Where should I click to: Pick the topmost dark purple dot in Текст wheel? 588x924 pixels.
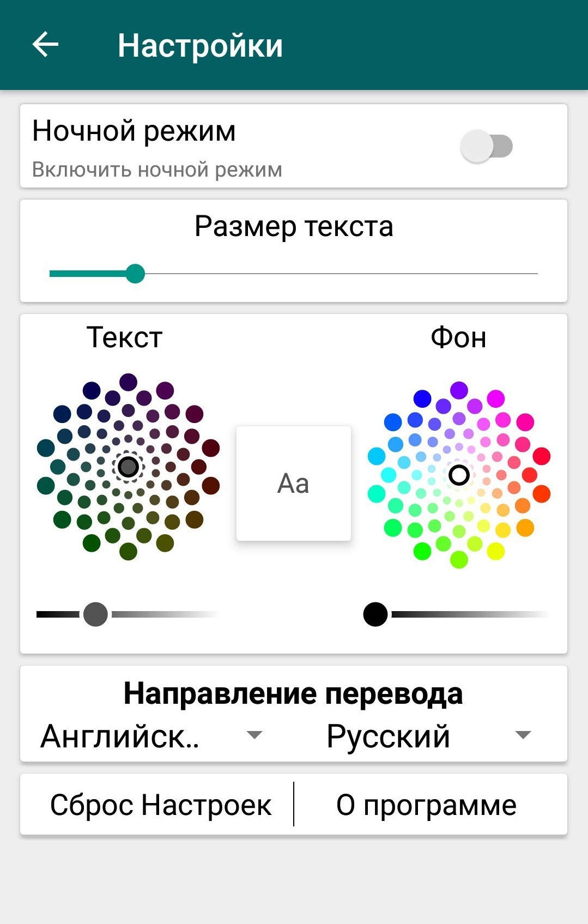click(128, 382)
